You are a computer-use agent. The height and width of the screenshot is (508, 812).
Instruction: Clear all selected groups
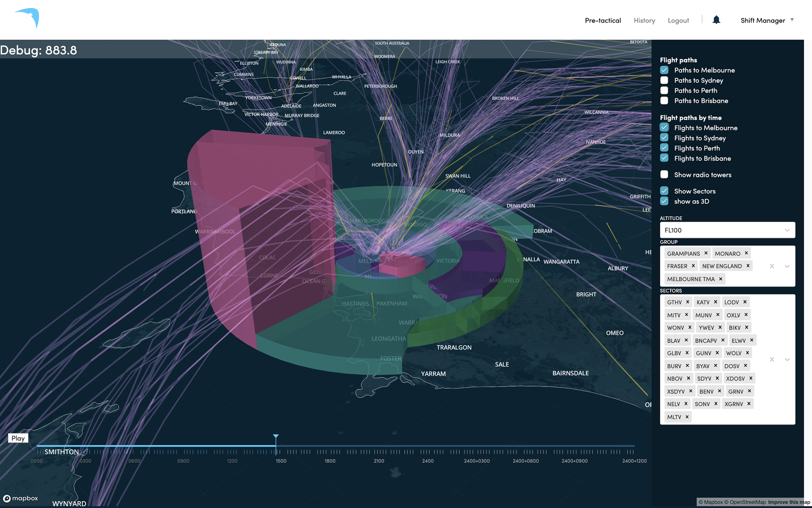(x=772, y=266)
